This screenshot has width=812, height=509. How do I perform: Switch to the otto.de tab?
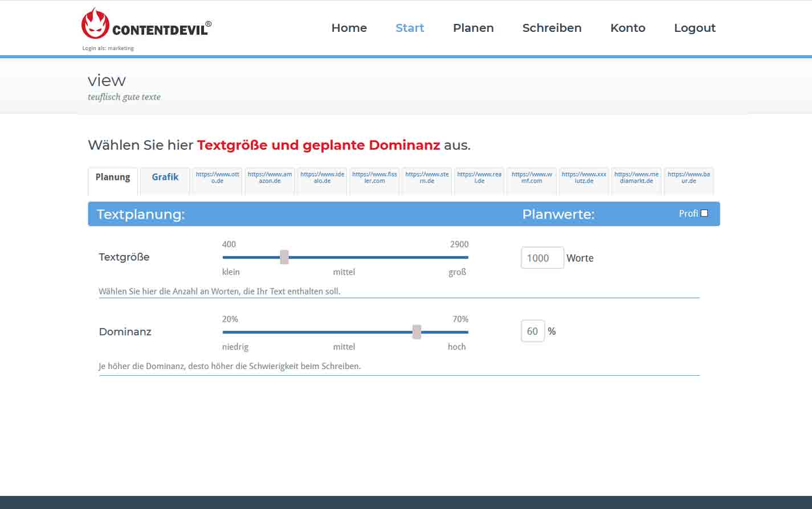[217, 178]
